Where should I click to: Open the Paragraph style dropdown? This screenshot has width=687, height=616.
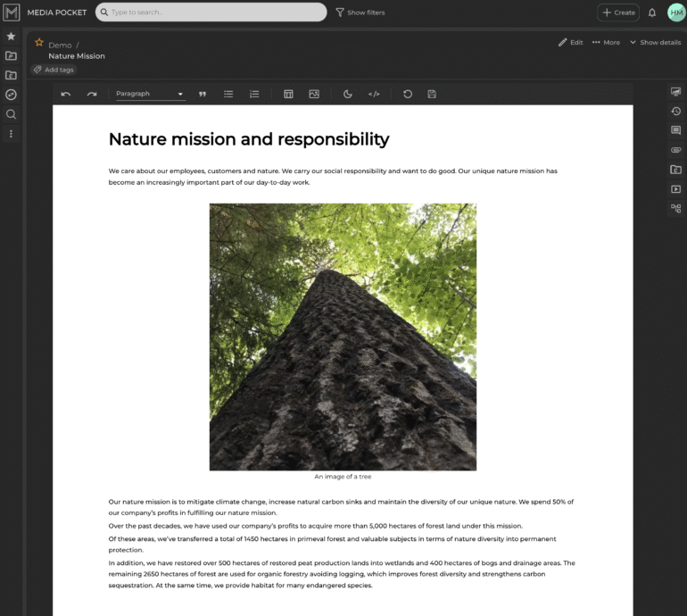click(150, 94)
